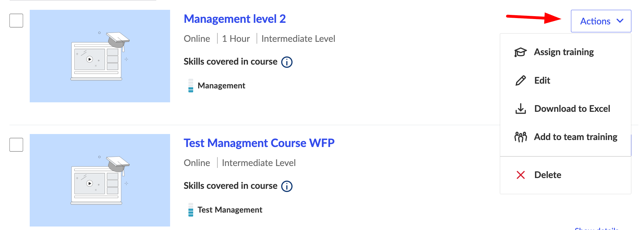This screenshot has width=644, height=230.
Task: Click the Download to Excel arrow icon
Action: click(x=520, y=109)
